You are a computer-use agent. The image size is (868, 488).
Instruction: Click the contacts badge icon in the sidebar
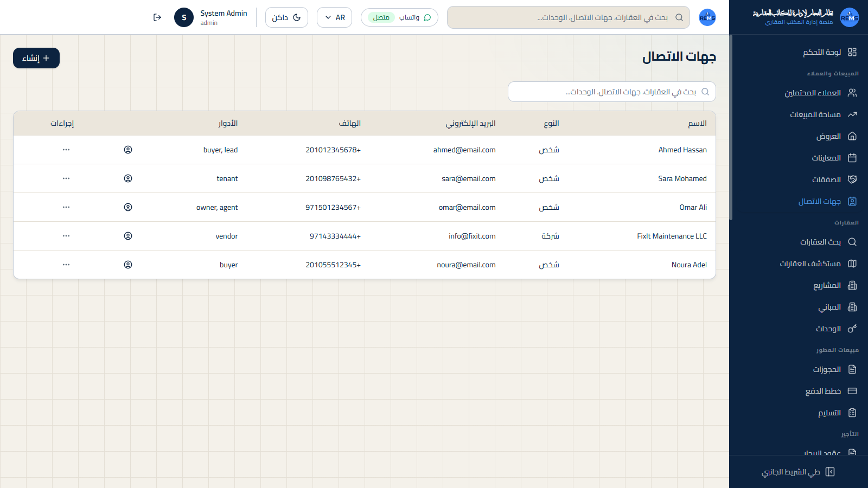852,201
